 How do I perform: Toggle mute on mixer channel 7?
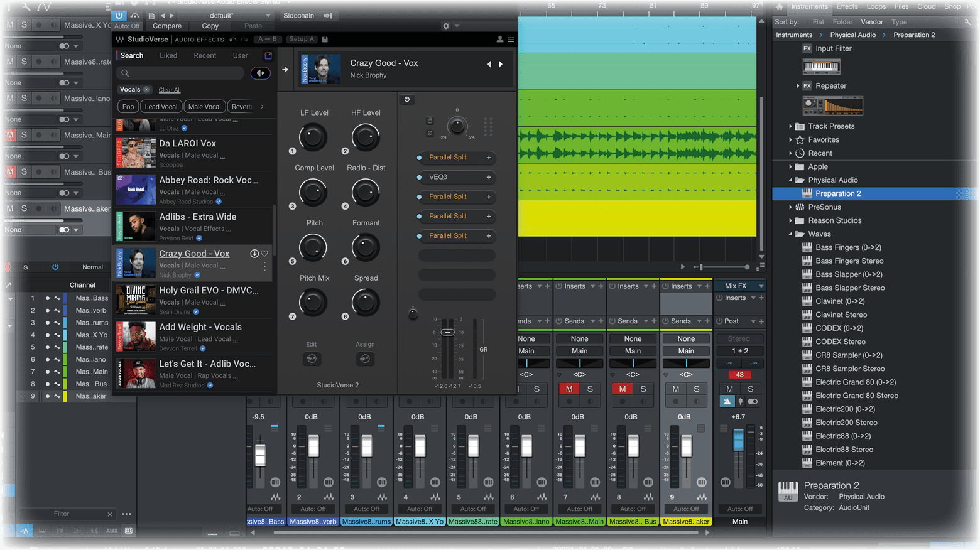click(x=569, y=389)
